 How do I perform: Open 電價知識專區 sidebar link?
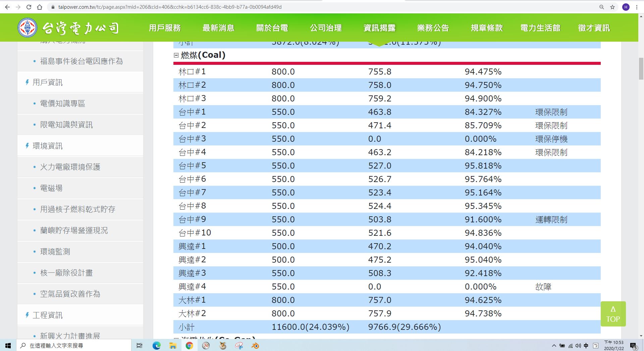[63, 103]
